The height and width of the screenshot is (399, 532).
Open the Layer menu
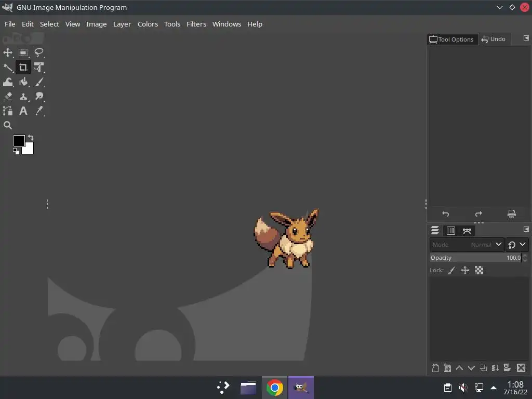click(x=122, y=24)
